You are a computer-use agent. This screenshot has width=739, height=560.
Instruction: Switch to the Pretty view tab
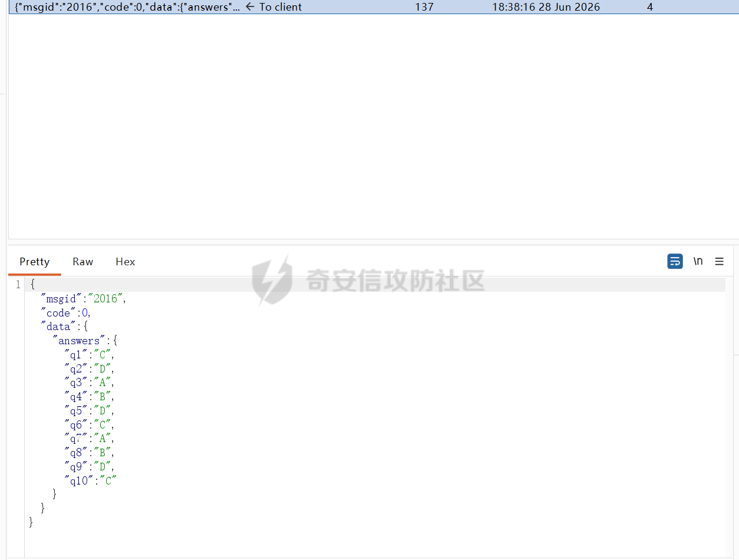point(34,262)
